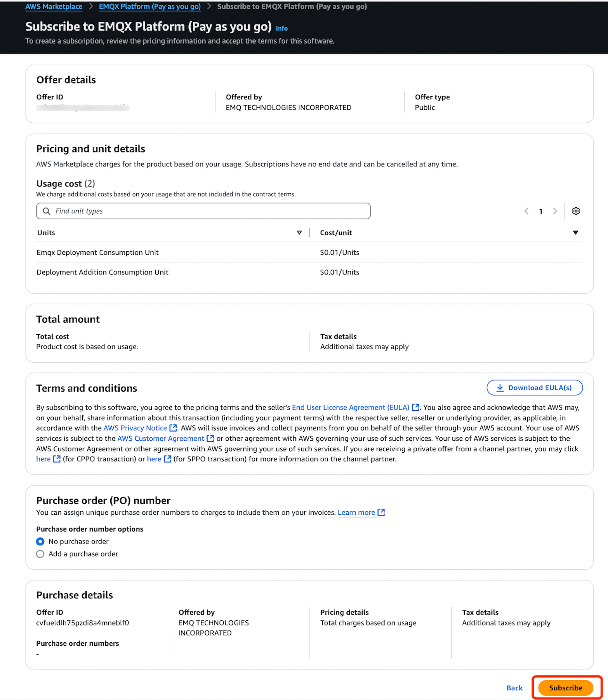This screenshot has height=700, width=608.
Task: Select the No purchase order radio button
Action: click(40, 541)
